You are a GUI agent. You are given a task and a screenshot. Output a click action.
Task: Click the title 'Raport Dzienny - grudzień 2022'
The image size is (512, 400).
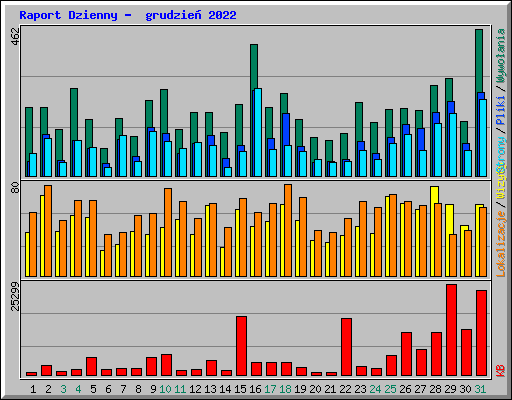click(x=128, y=15)
